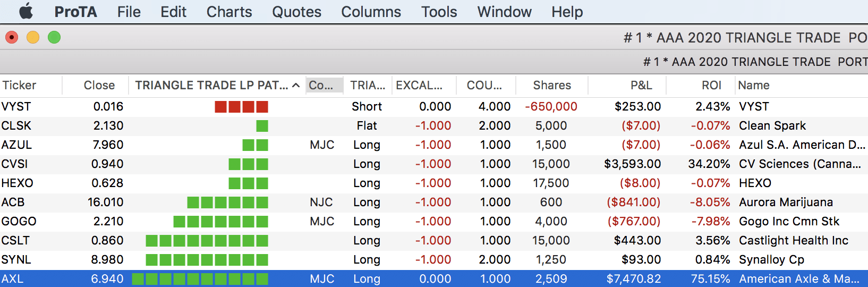Select the CVSI ticker row
This screenshot has height=287, width=868.
coord(434,164)
